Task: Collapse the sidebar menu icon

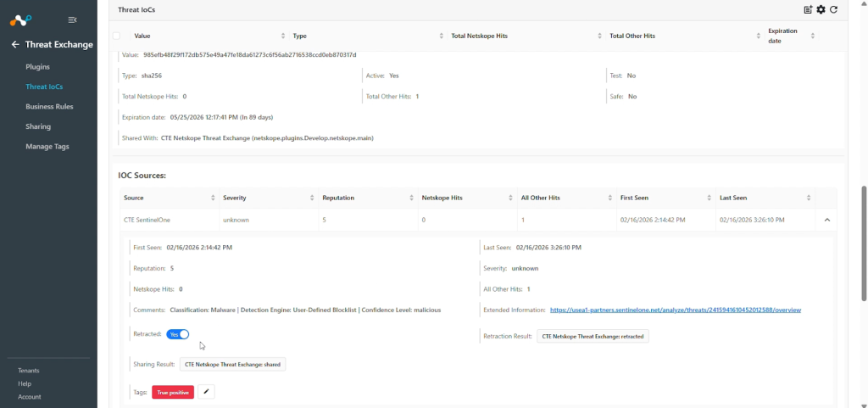Action: pyautogui.click(x=72, y=20)
